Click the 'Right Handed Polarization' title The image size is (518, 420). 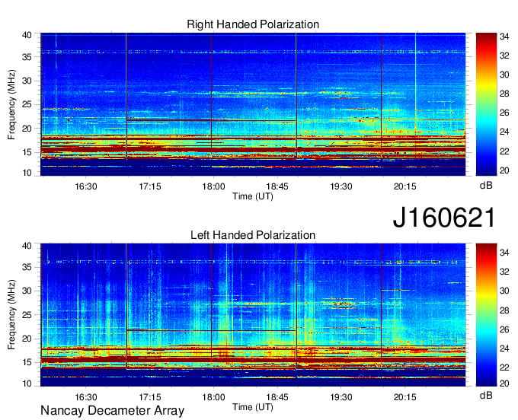253,24
